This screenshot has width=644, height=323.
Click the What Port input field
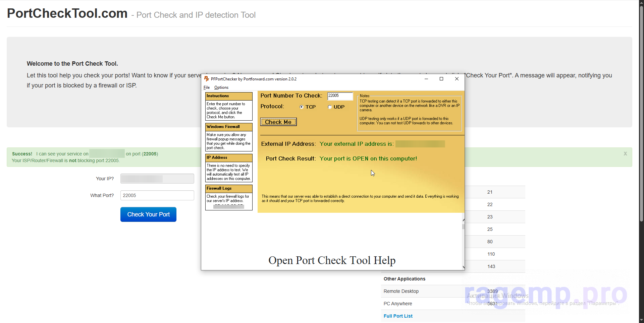(157, 195)
